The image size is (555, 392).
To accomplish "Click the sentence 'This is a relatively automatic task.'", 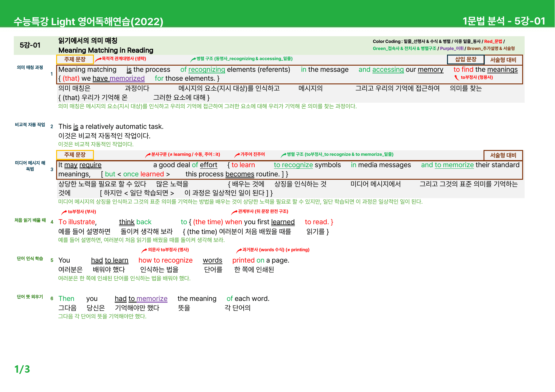I will 111,127.
